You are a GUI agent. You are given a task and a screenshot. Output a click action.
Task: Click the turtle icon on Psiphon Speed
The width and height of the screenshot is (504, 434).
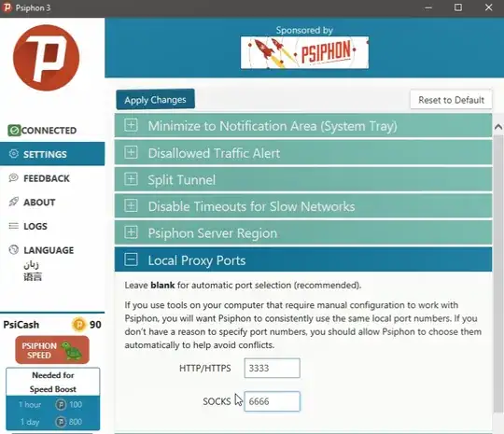tap(71, 350)
